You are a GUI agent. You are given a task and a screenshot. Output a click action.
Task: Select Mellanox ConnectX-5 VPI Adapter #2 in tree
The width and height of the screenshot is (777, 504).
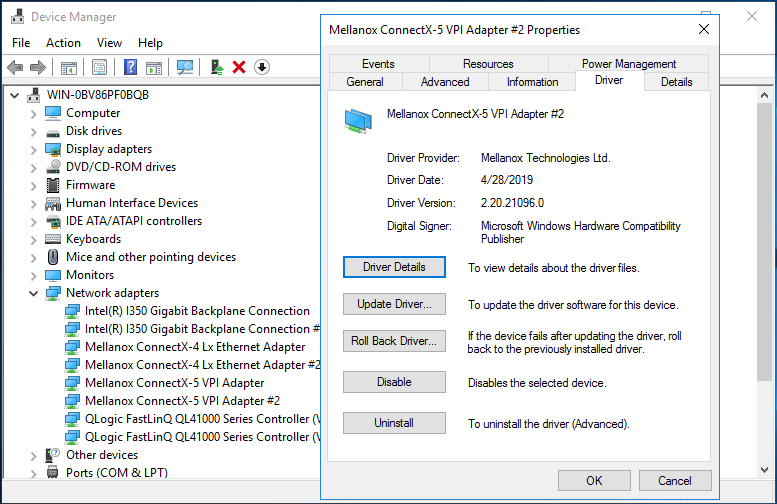click(x=182, y=401)
